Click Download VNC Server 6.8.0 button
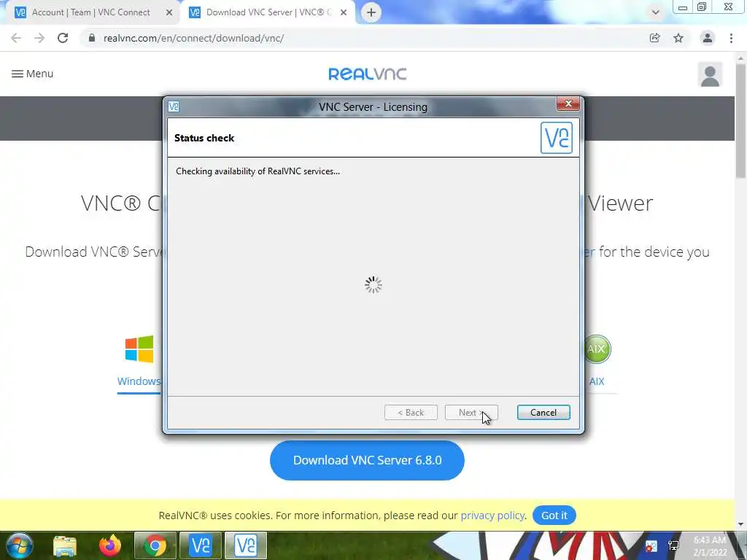The width and height of the screenshot is (747, 560). click(367, 460)
